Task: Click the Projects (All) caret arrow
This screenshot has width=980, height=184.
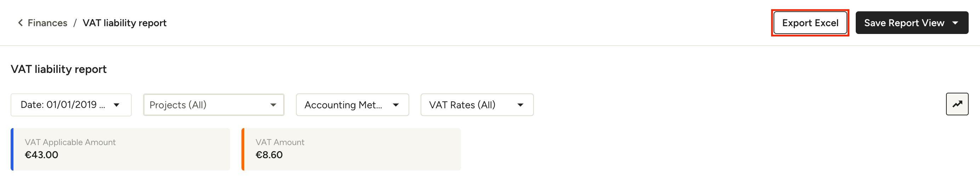Action: click(x=273, y=105)
